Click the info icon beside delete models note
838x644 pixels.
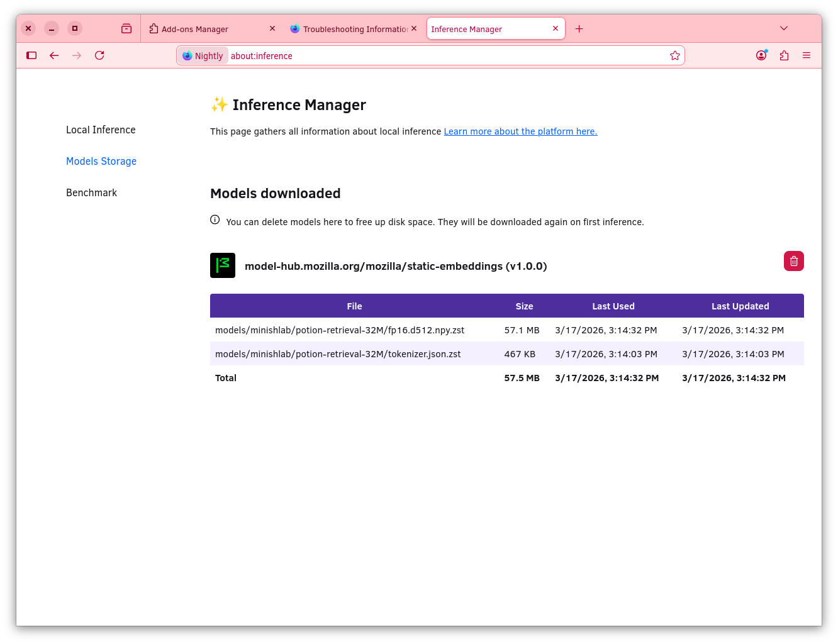click(x=215, y=219)
